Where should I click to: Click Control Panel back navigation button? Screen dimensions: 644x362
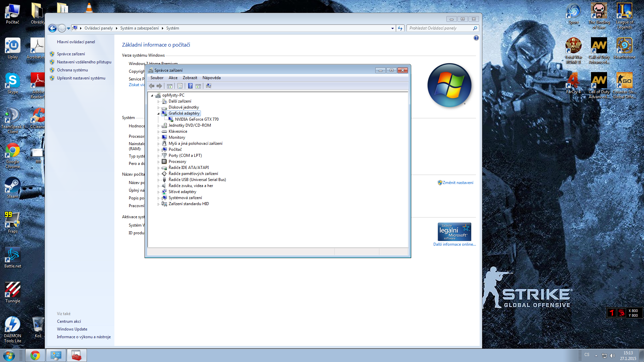pyautogui.click(x=52, y=28)
